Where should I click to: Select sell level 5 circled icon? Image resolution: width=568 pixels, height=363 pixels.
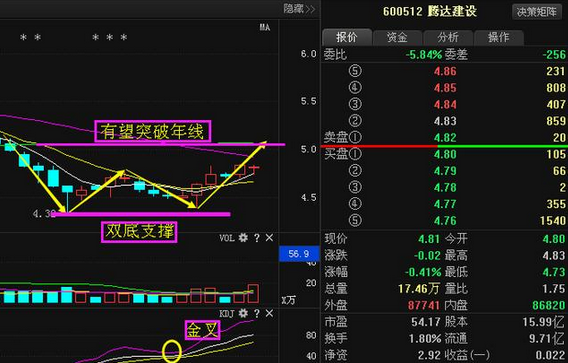pos(355,71)
